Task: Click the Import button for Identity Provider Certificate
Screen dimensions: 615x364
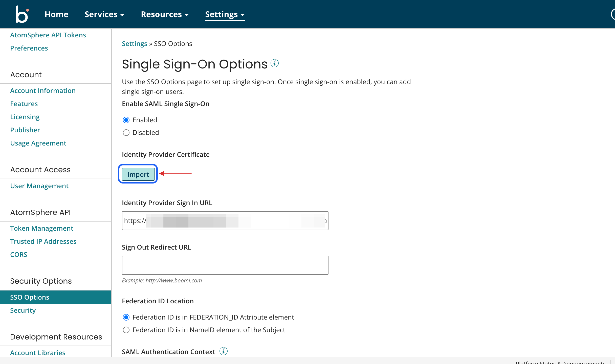Action: (138, 174)
